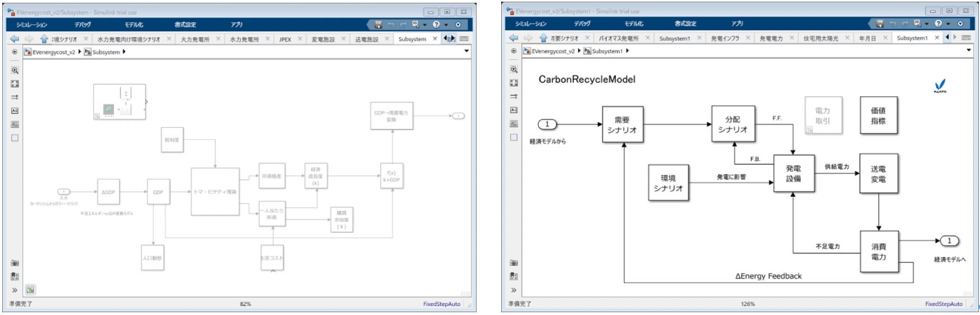The height and width of the screenshot is (315, 980).
Task: Select the 発電設備 block
Action: 793,173
